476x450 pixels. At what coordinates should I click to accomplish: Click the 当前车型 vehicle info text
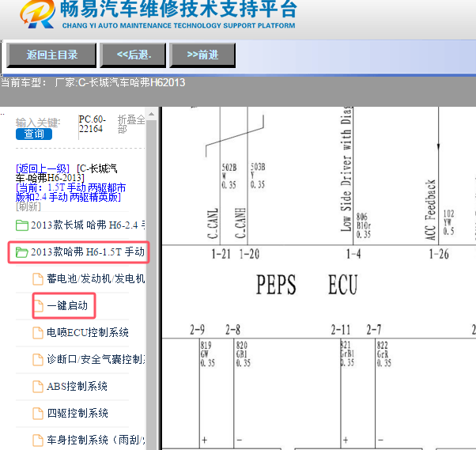point(93,82)
